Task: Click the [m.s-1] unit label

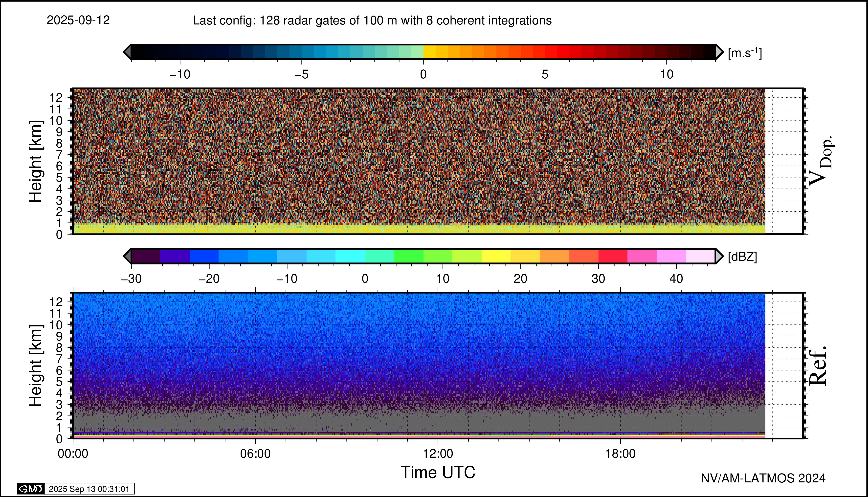Action: 745,53
